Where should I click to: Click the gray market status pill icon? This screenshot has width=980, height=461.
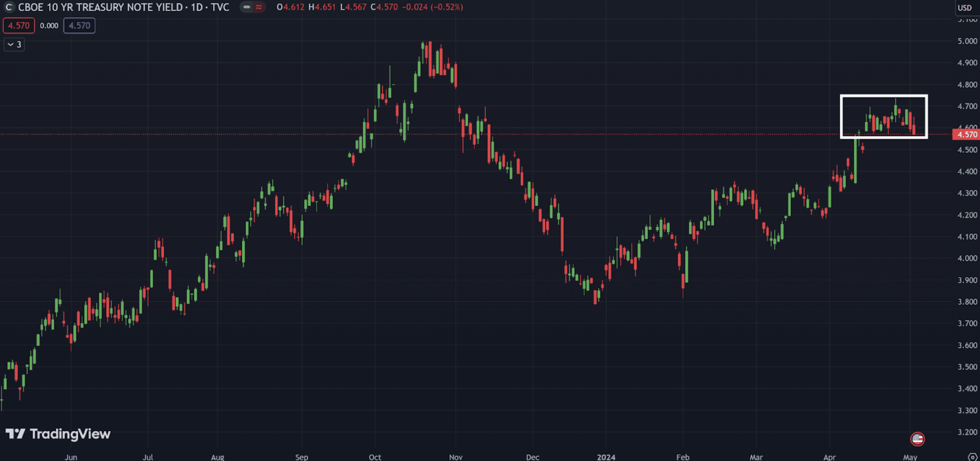click(x=247, y=7)
